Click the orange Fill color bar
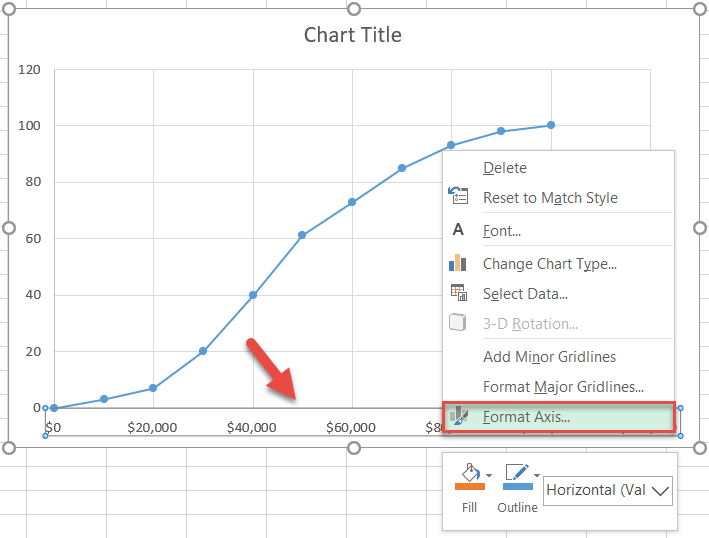The width and height of the screenshot is (709, 538). tap(470, 486)
